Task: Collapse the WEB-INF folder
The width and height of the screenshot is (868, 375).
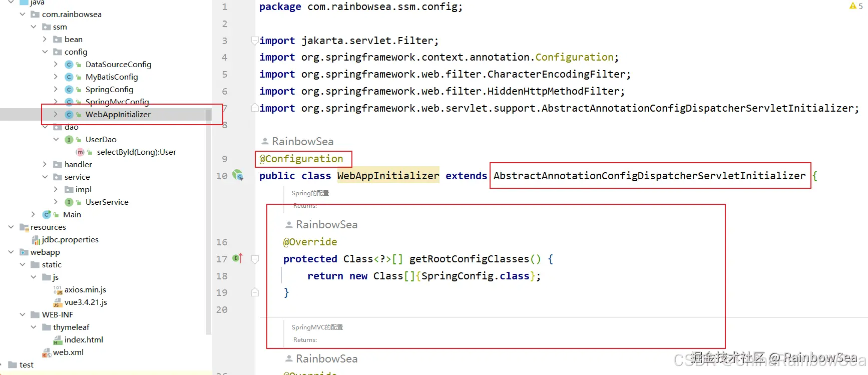Action: (23, 314)
